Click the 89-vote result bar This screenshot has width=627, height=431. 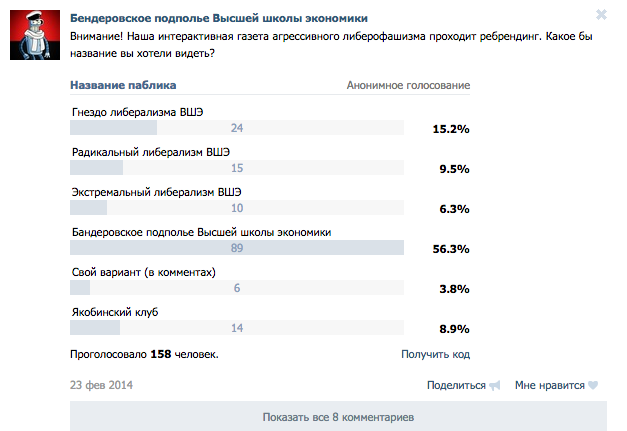237,247
